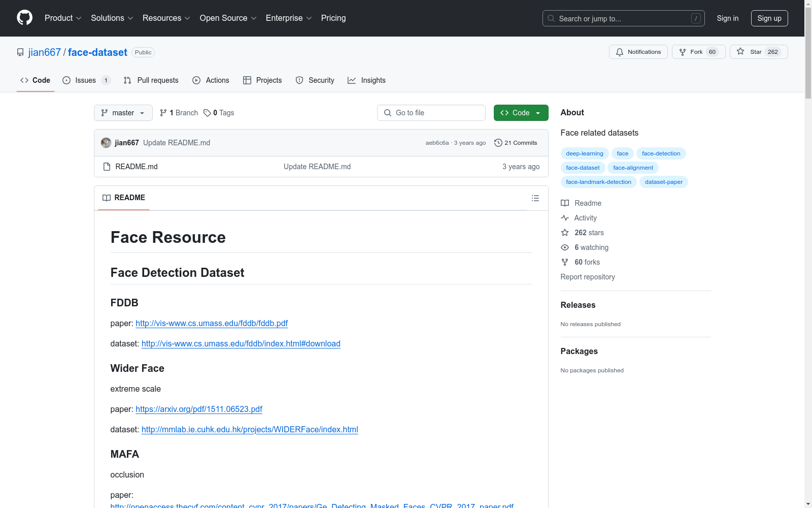
Task: Click the Projects table icon
Action: point(247,80)
